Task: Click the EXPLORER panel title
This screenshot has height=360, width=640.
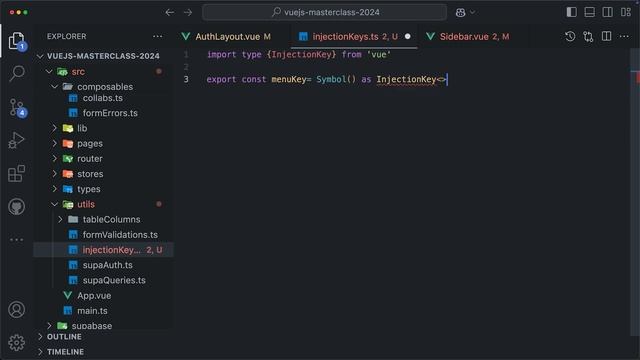Action: (x=67, y=36)
